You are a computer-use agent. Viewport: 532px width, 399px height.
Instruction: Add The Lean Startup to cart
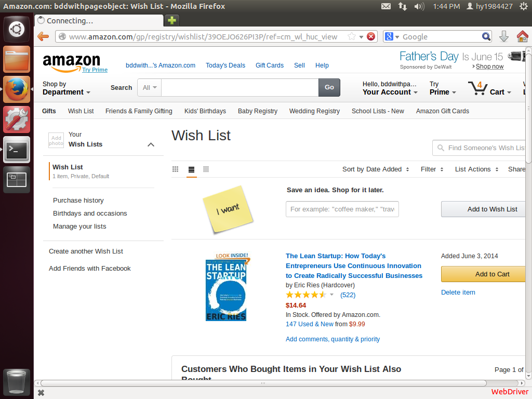pos(484,274)
